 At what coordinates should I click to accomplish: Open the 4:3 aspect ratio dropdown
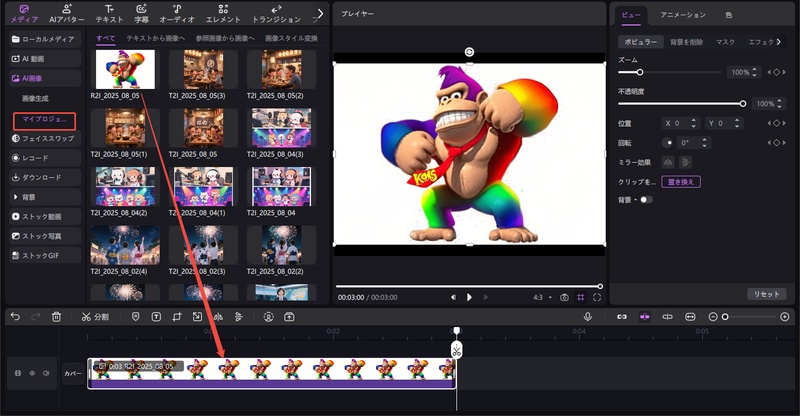542,297
